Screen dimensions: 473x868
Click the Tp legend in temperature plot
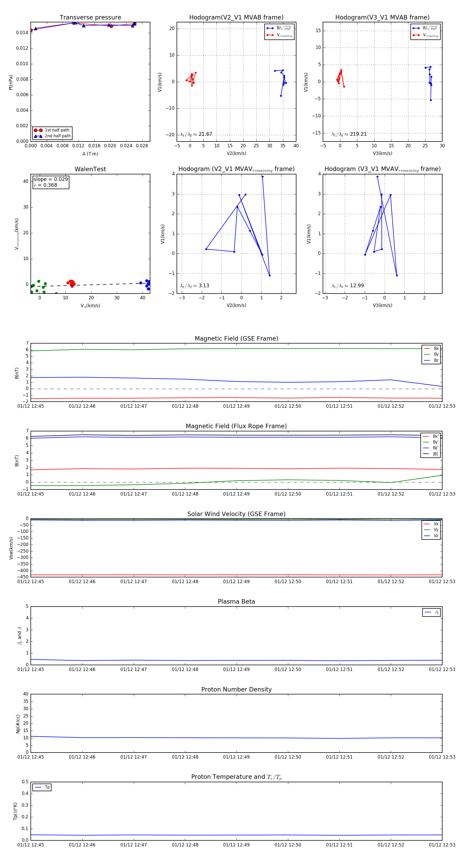(42, 788)
